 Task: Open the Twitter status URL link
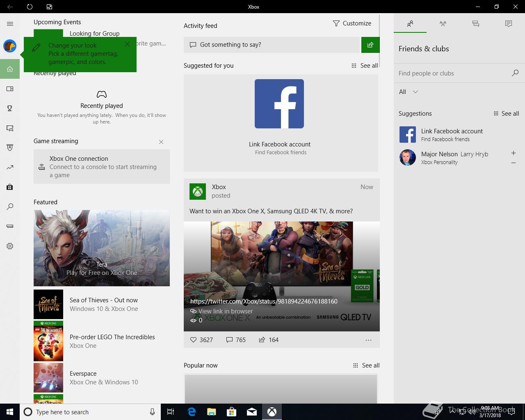pyautogui.click(x=264, y=301)
